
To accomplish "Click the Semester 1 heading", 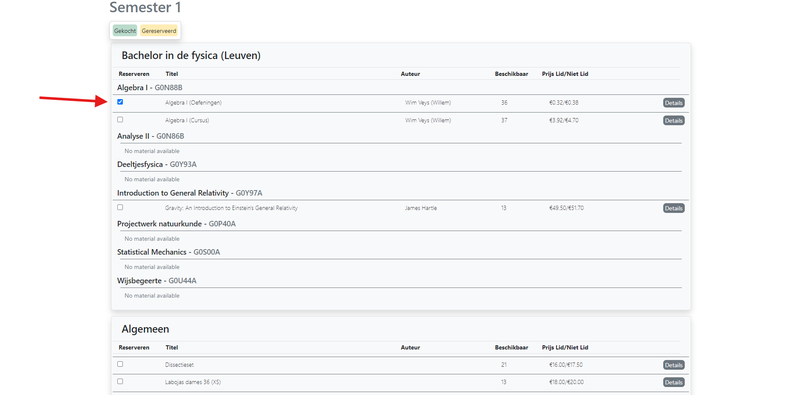I will pos(145,8).
